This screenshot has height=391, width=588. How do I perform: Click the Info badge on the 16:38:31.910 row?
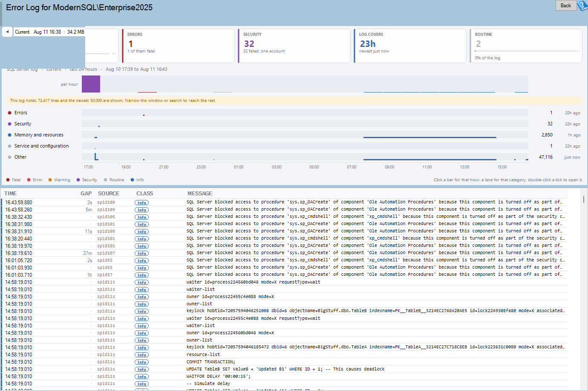click(x=142, y=232)
